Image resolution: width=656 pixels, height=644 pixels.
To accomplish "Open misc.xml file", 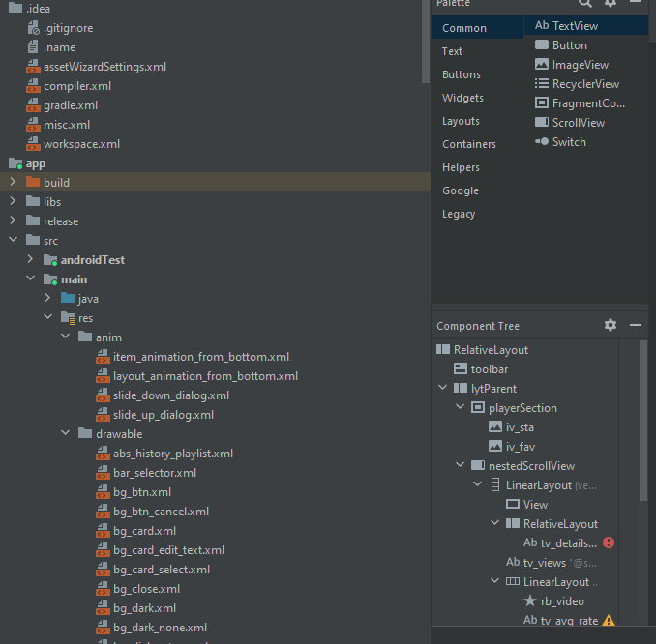I will point(58,125).
